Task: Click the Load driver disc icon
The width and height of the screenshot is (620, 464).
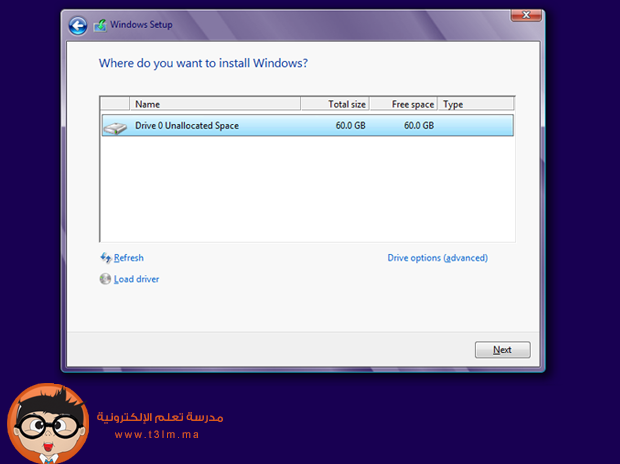Action: point(105,279)
